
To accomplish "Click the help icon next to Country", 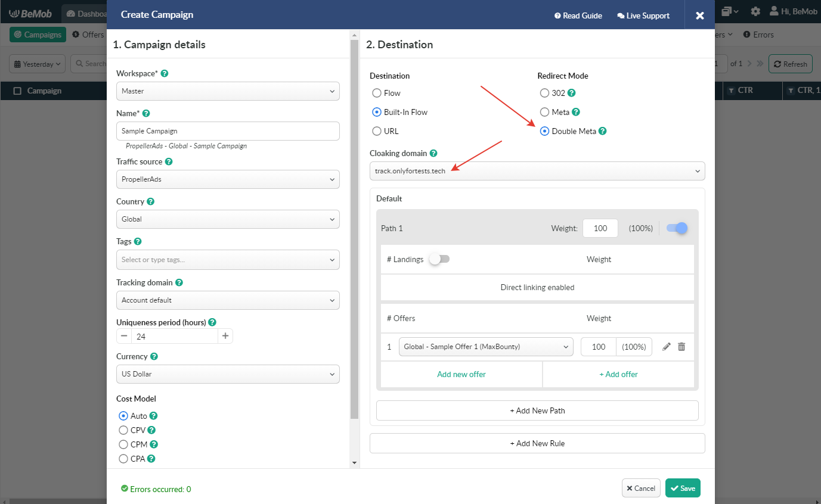I will click(151, 201).
